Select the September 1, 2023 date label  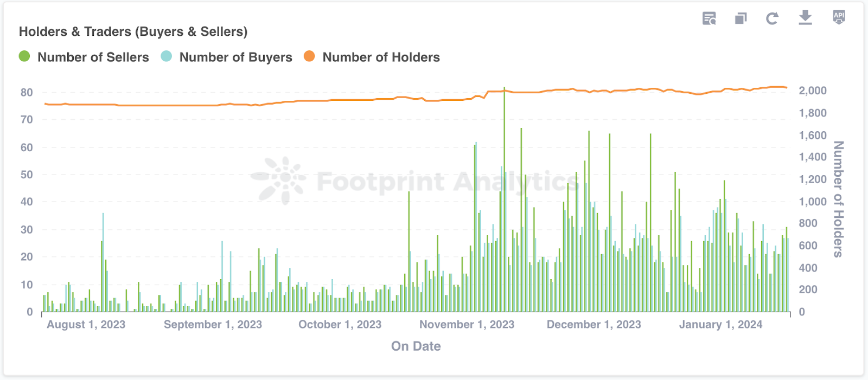(x=213, y=325)
